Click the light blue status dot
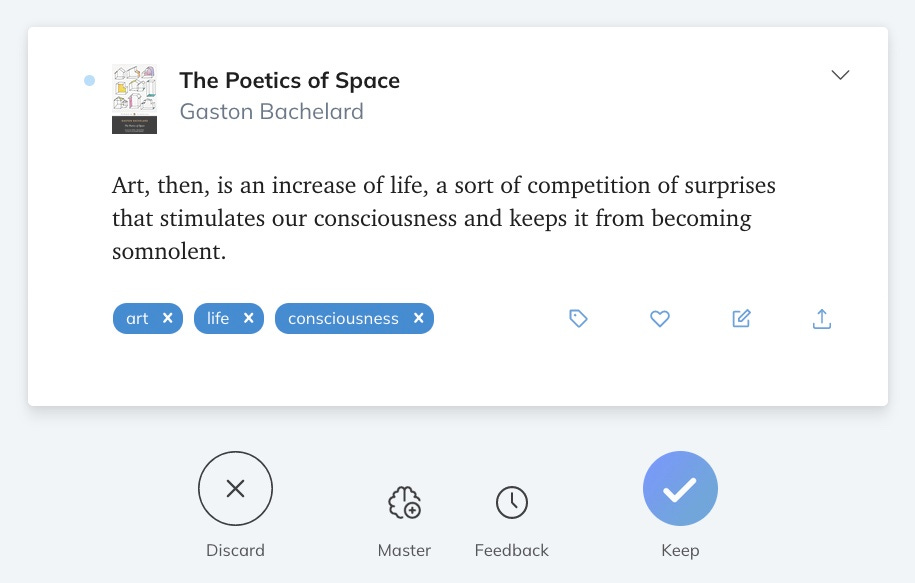This screenshot has height=583, width=915. point(89,81)
